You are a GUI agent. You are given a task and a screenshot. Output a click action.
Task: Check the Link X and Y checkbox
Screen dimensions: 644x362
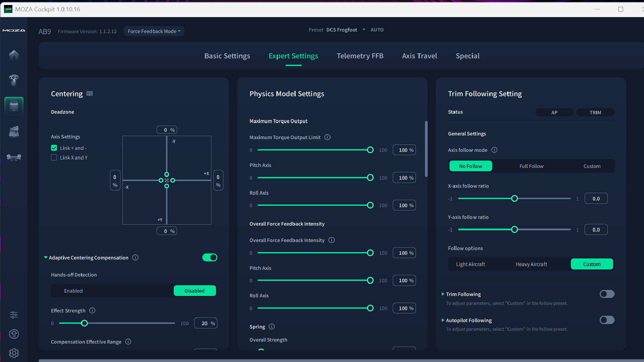coord(54,158)
